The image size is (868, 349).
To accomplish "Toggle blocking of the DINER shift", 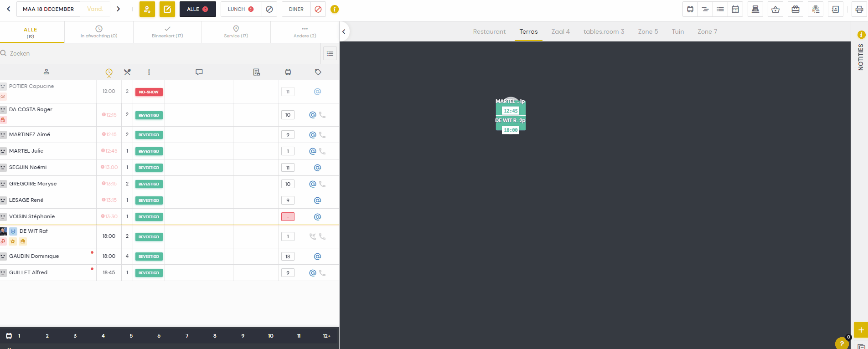I will (x=318, y=9).
